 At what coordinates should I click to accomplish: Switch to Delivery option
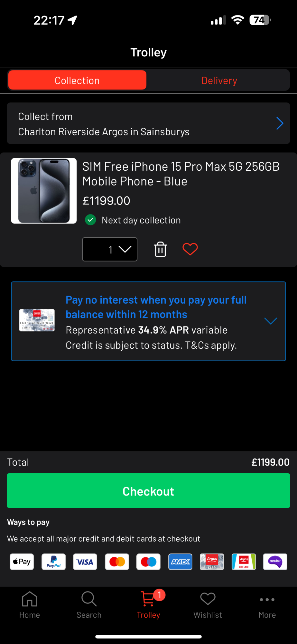point(219,80)
